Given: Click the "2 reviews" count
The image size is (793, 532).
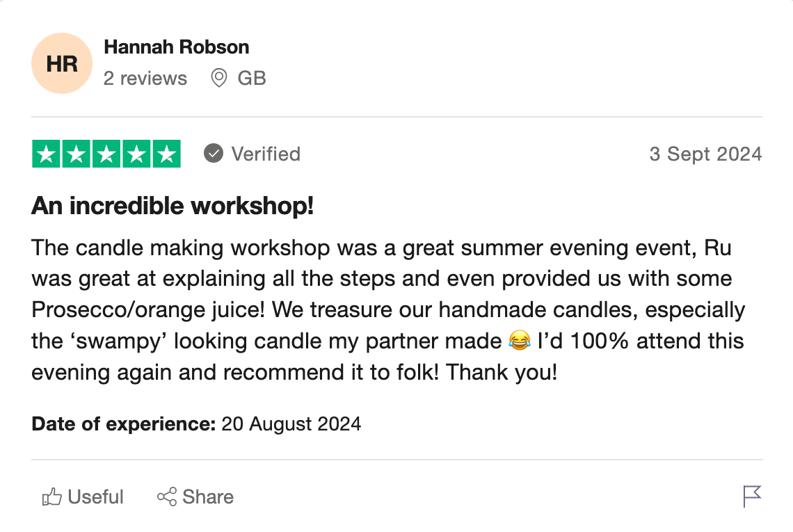Looking at the screenshot, I should point(145,78).
